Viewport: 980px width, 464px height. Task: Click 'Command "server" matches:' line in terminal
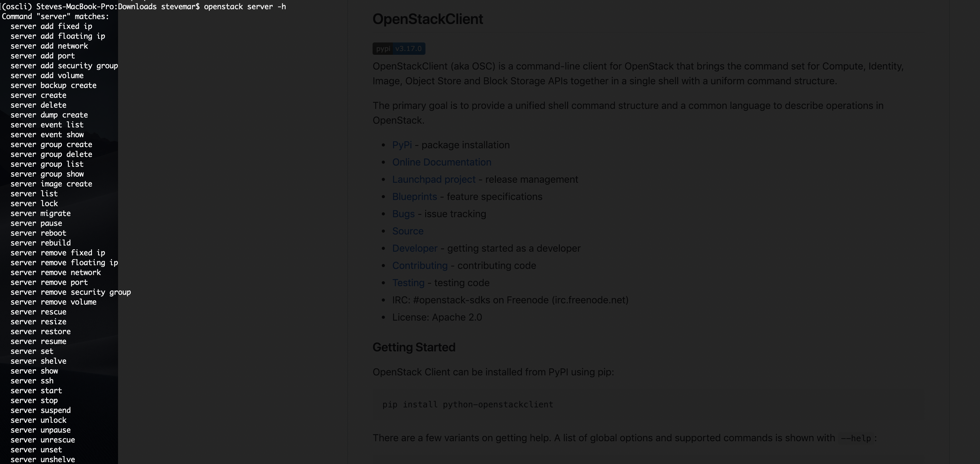[56, 16]
